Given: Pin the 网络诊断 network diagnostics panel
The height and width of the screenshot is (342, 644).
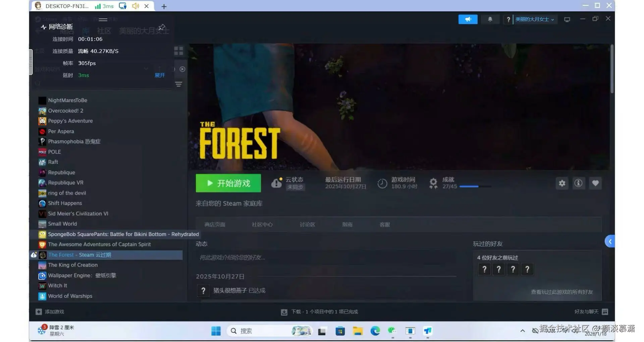Looking at the screenshot, I should point(162,27).
